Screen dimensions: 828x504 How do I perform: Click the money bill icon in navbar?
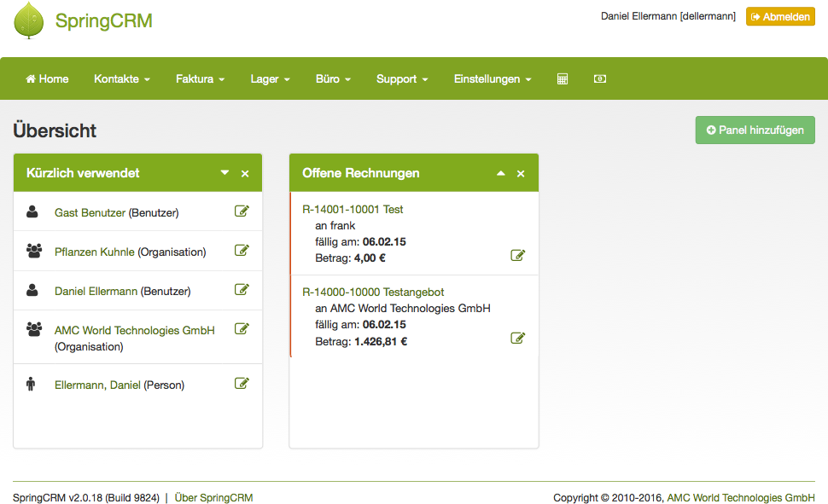(x=600, y=78)
